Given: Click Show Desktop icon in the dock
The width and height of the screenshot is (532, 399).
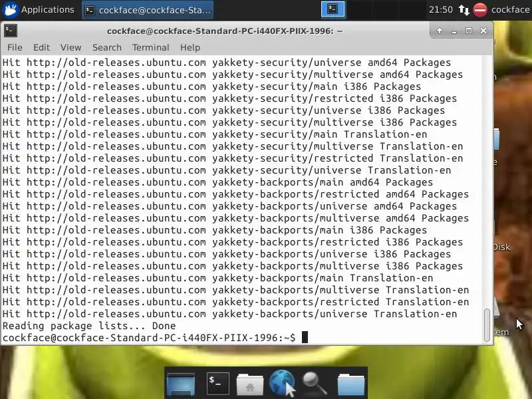Looking at the screenshot, I should pyautogui.click(x=181, y=384).
